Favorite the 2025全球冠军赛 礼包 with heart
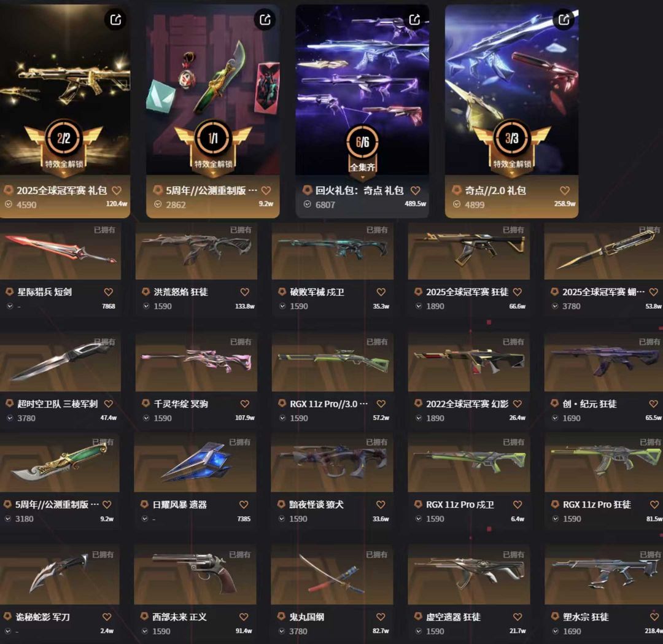This screenshot has width=663, height=644. click(x=117, y=191)
